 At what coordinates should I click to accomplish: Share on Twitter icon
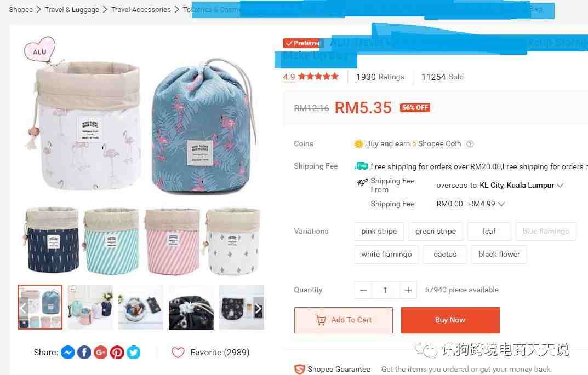point(134,353)
